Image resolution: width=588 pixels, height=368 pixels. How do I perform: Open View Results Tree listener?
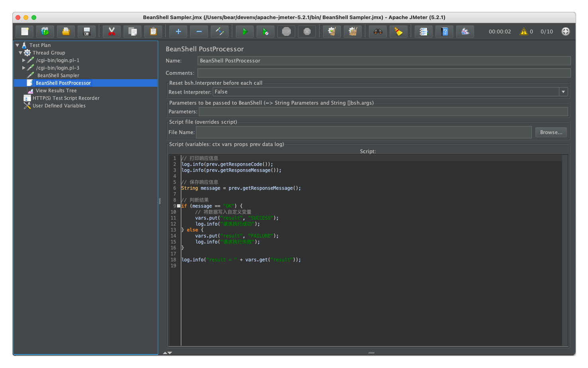(x=56, y=91)
